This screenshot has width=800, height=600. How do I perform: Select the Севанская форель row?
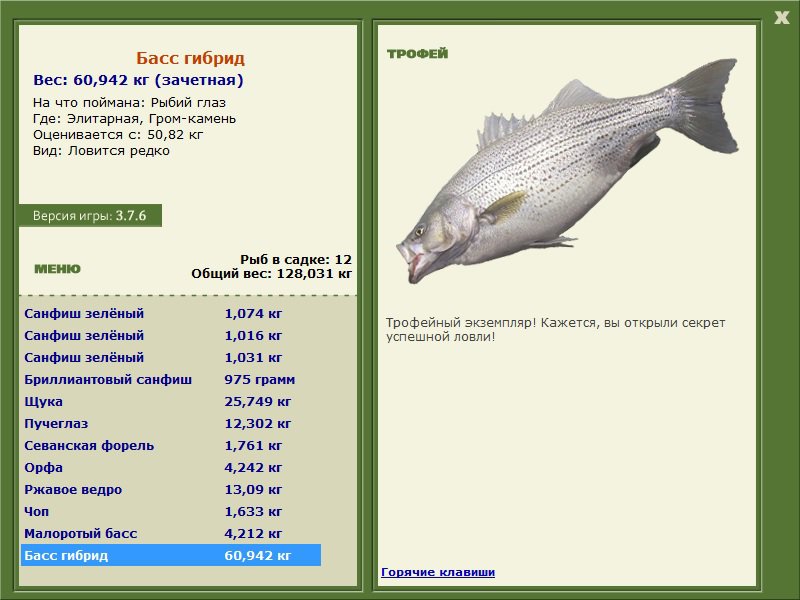pyautogui.click(x=171, y=445)
